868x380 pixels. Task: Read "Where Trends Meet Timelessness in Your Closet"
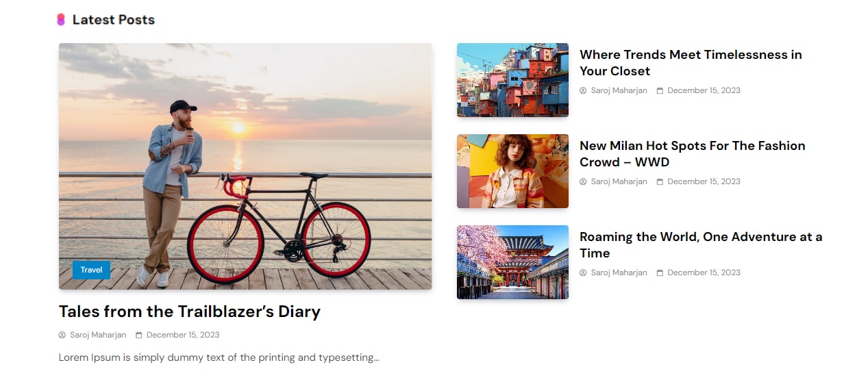[x=690, y=62]
